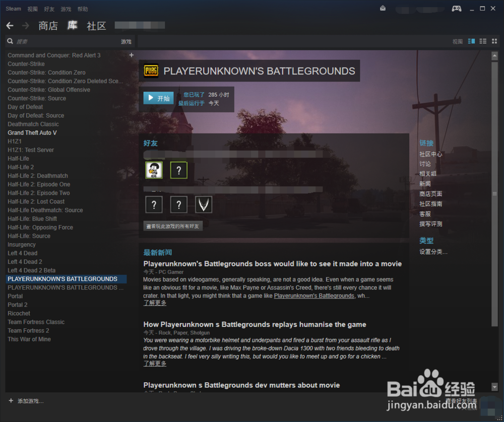Image resolution: width=504 pixels, height=422 pixels.
Task: Select H1Z1: Test Server in library
Action: (x=31, y=150)
